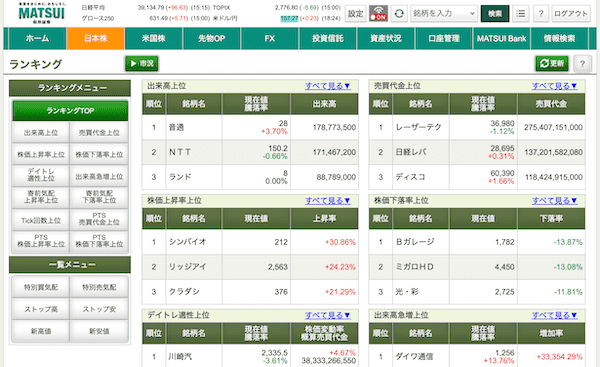Image resolution: width=600 pixels, height=367 pixels.
Task: Click the 検索 search button
Action: [x=495, y=13]
